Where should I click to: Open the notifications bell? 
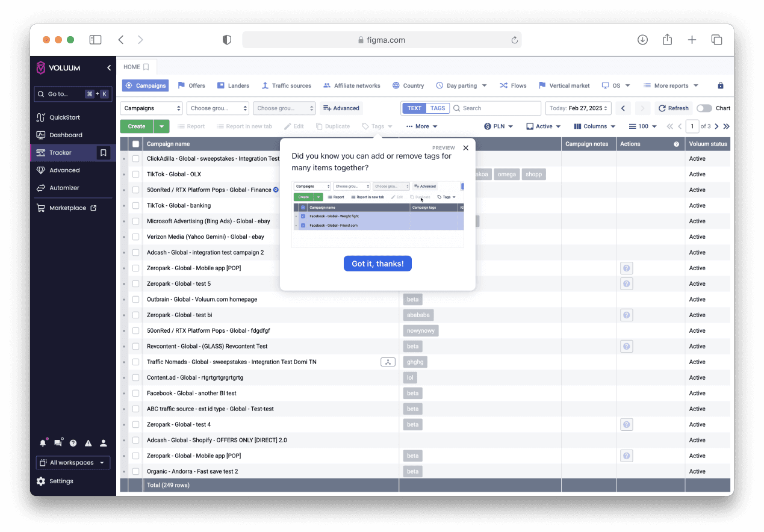[43, 443]
